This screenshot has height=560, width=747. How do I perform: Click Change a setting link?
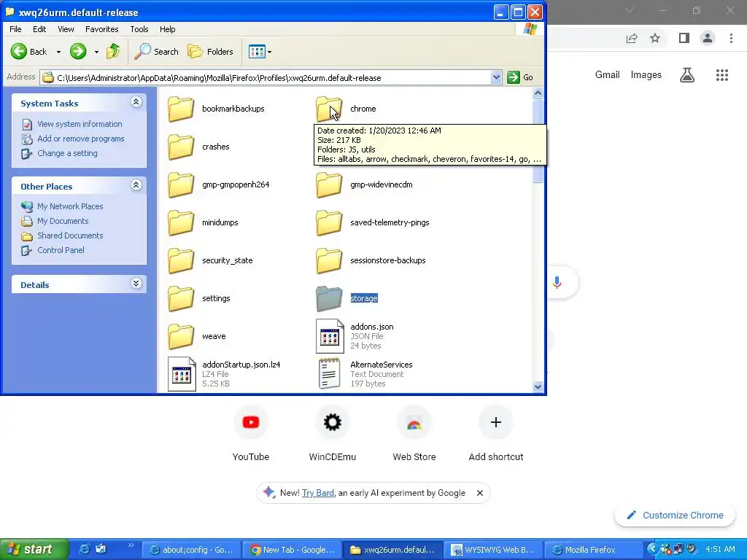click(x=67, y=153)
